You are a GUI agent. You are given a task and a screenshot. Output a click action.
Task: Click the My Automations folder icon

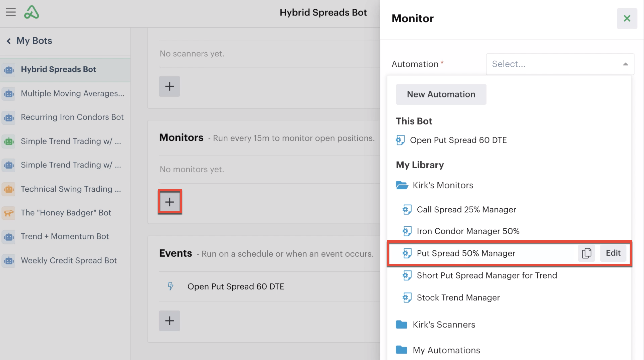pyautogui.click(x=402, y=350)
